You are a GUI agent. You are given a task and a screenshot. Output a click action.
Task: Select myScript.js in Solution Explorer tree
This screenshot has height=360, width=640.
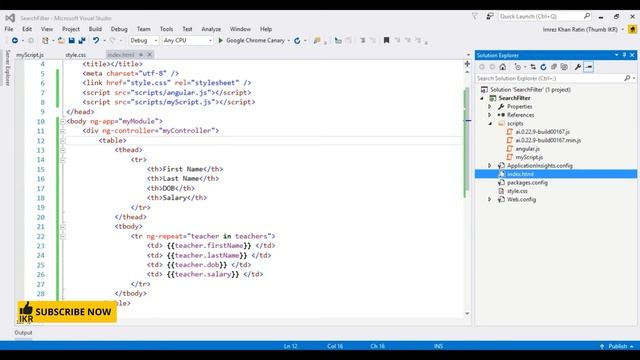coord(529,157)
